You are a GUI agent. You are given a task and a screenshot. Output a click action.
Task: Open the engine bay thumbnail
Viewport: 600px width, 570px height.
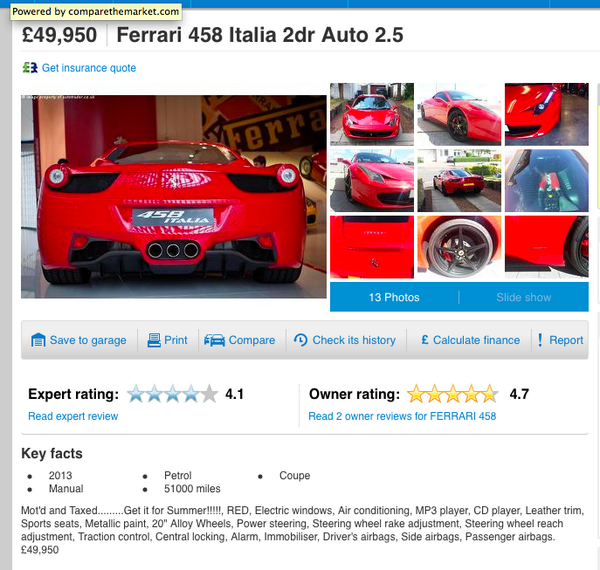click(x=546, y=181)
